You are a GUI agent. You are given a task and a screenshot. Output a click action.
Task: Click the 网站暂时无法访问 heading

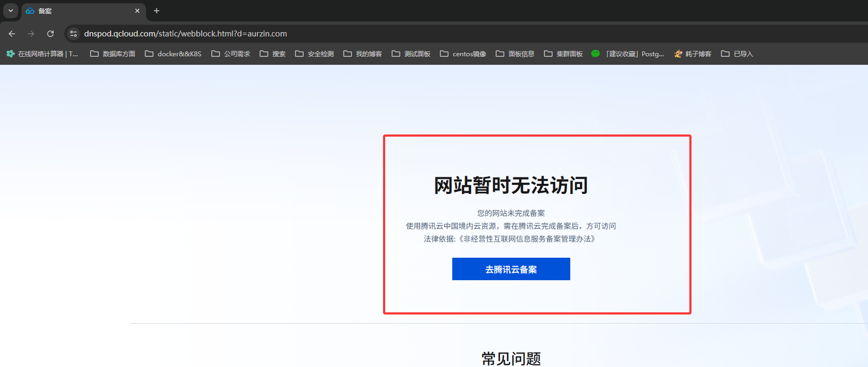tap(511, 185)
